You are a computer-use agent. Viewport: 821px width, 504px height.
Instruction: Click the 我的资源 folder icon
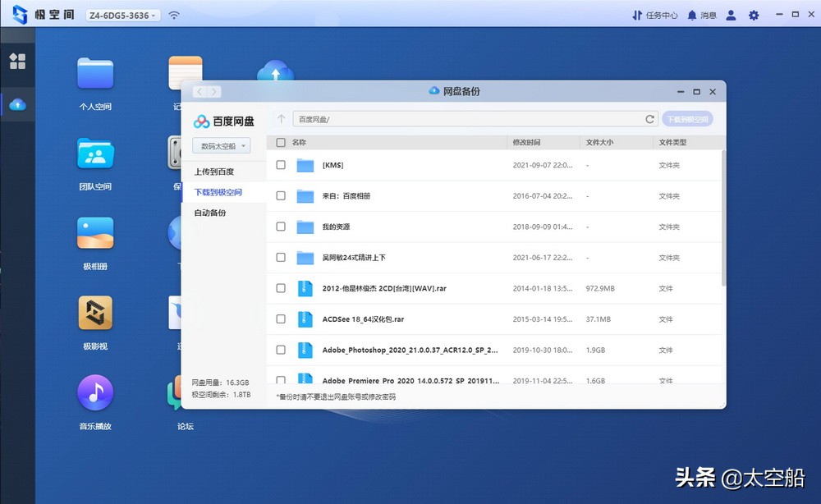[x=305, y=227]
